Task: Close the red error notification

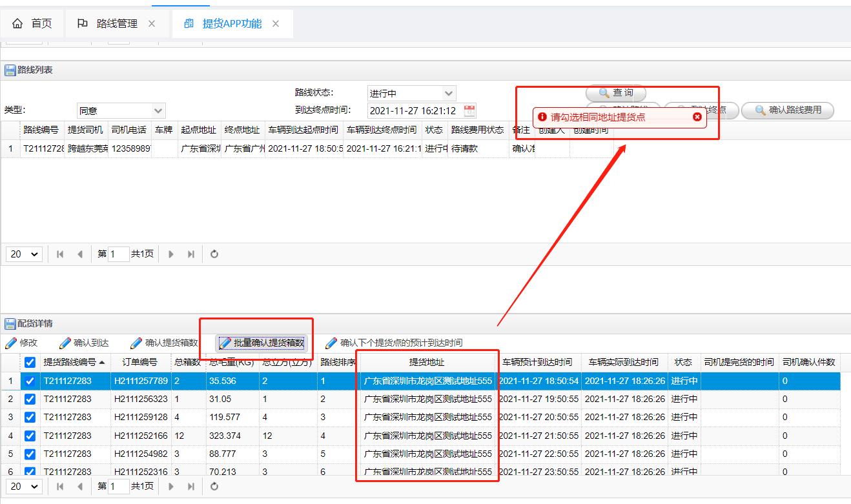Action: (x=697, y=117)
